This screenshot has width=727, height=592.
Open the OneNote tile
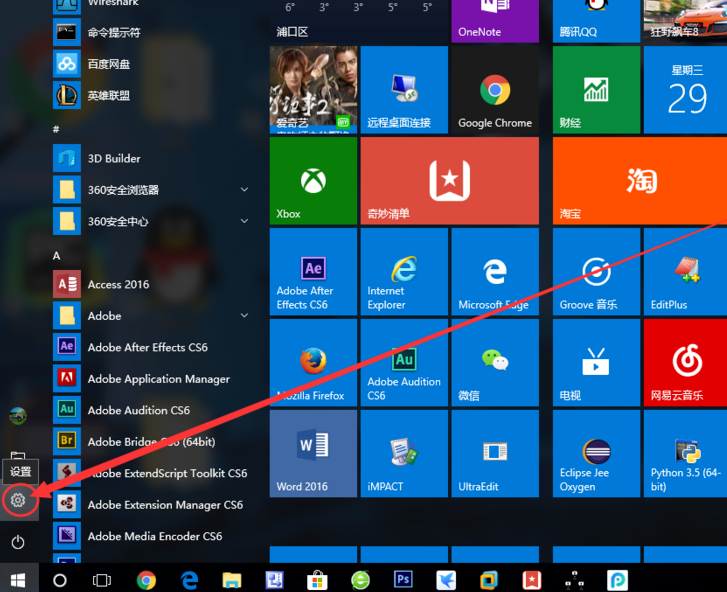(495, 21)
